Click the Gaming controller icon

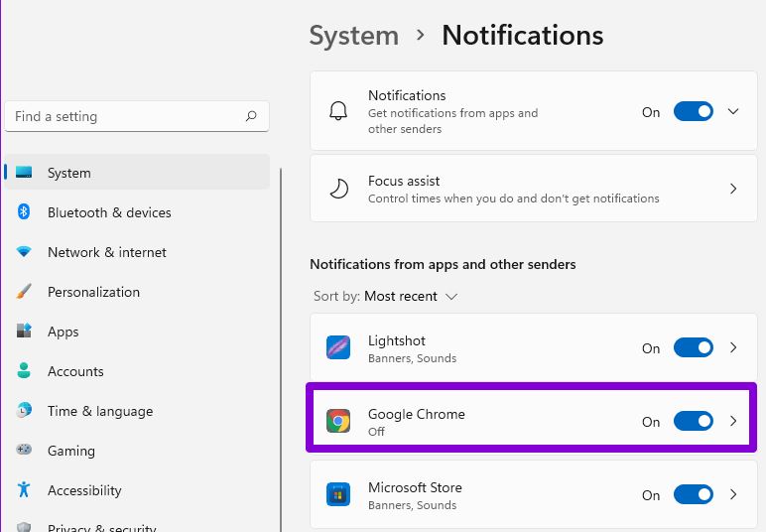click(24, 450)
